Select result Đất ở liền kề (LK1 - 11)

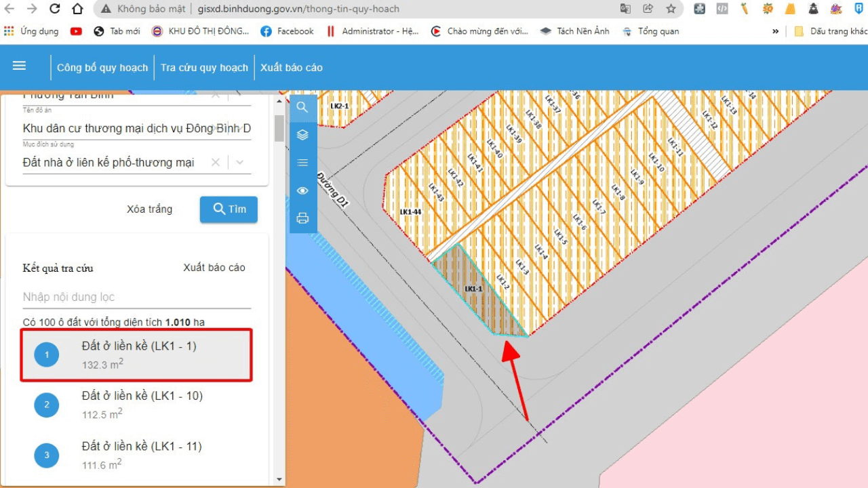(136, 455)
